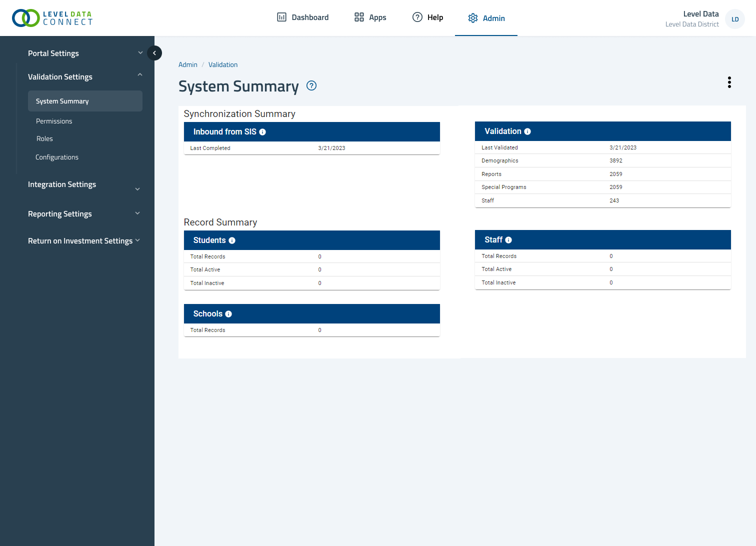This screenshot has width=756, height=546.
Task: Click the Demographics value 3892
Action: pyautogui.click(x=616, y=160)
